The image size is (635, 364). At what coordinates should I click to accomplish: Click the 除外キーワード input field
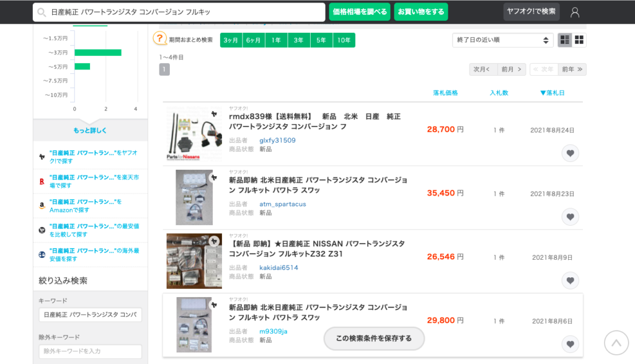[x=90, y=352]
